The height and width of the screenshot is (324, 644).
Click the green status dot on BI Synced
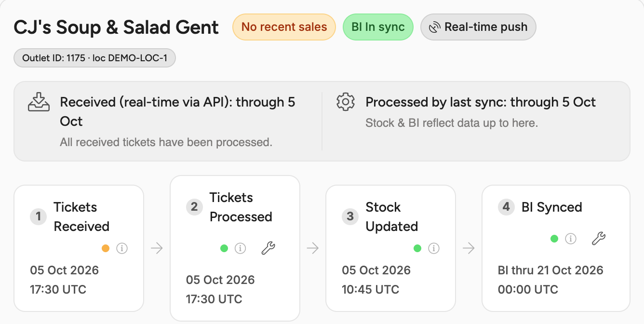pyautogui.click(x=554, y=238)
